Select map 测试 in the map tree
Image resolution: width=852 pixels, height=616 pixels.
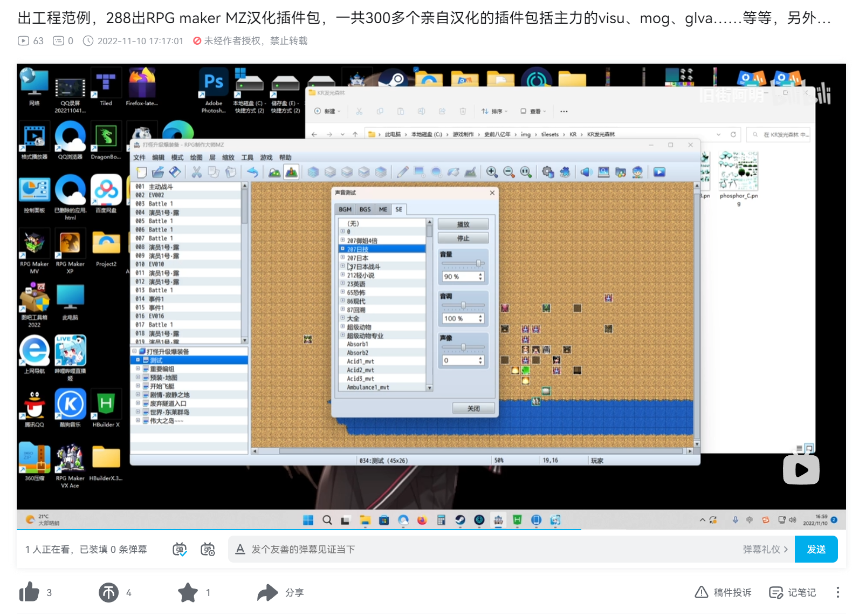tap(156, 360)
